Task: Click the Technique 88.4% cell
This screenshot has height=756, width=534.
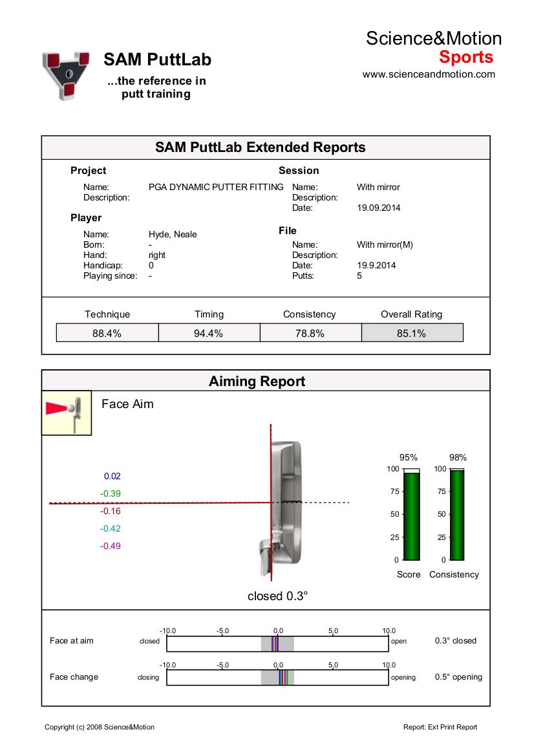Action: (107, 333)
